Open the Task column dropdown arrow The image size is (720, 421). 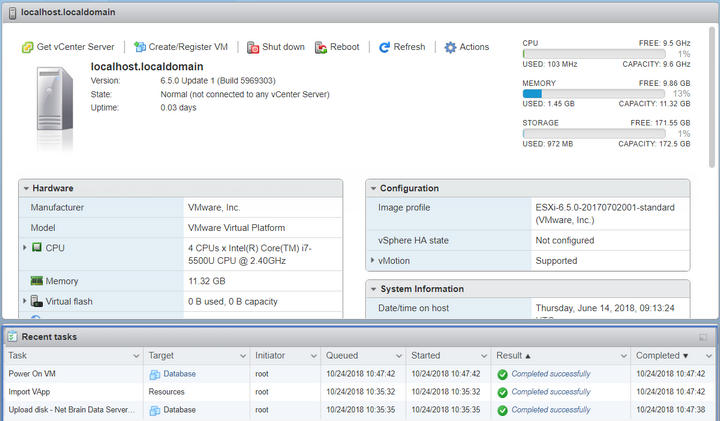(x=136, y=356)
